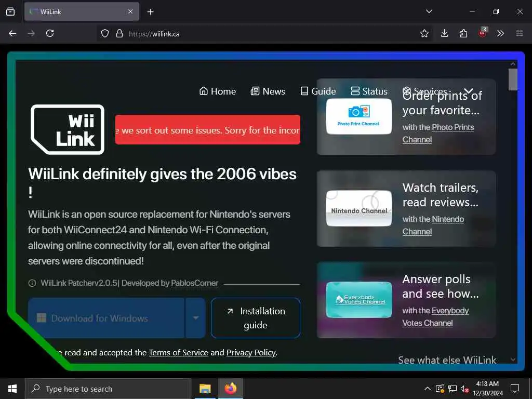Open the Extensions puzzle icon

click(463, 33)
